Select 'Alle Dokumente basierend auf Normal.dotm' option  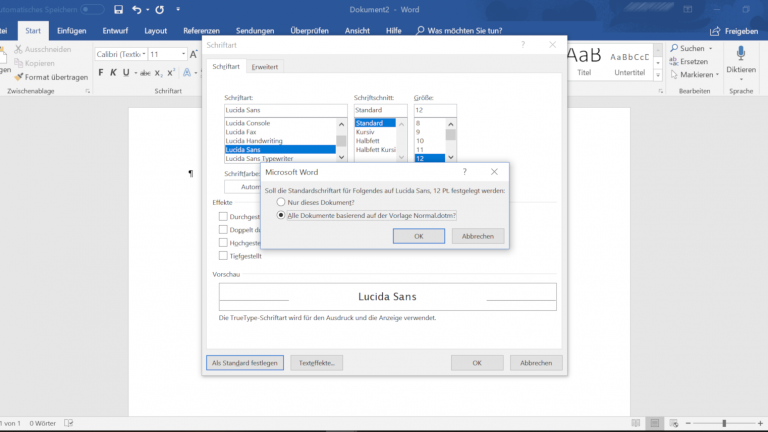(281, 214)
